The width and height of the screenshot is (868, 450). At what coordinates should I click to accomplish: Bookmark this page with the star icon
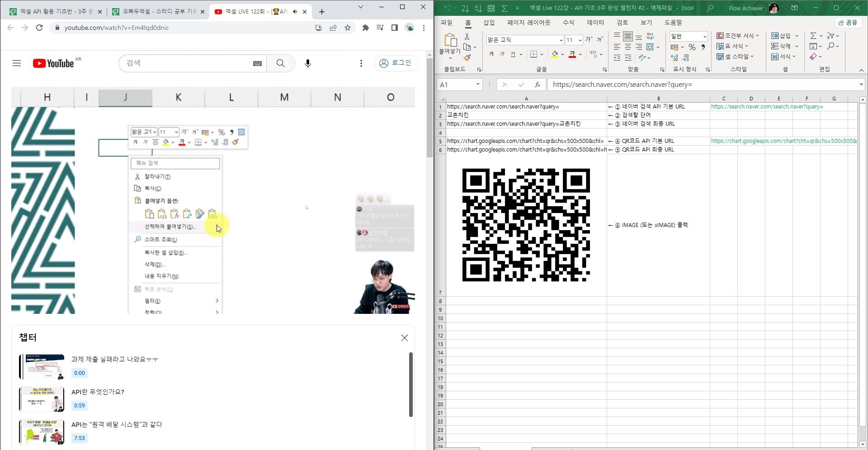pyautogui.click(x=348, y=28)
